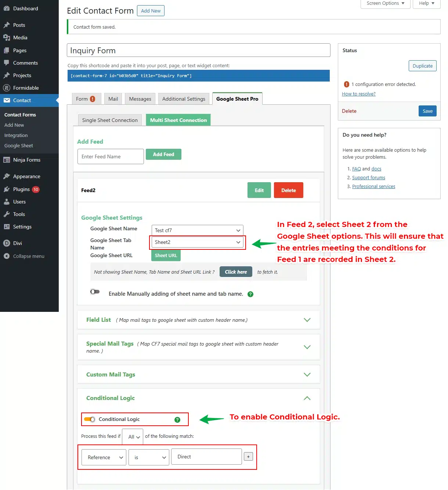The image size is (448, 490).
Task: Disable the Conditional Logic switch
Action: pyautogui.click(x=90, y=419)
